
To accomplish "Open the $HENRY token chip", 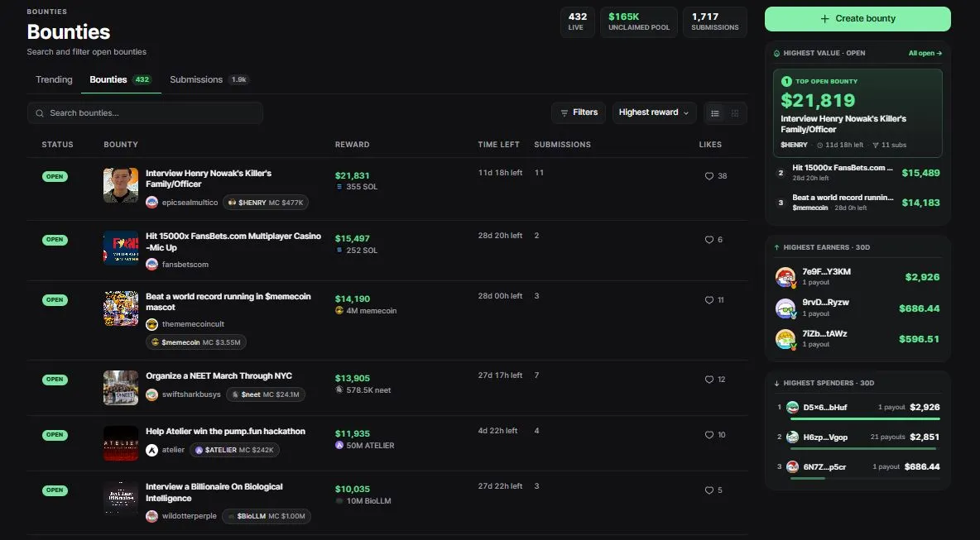I will click(x=266, y=203).
